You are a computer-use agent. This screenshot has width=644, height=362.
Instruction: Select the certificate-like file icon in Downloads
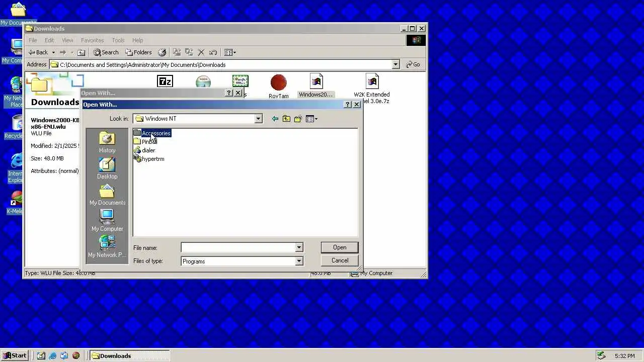click(240, 81)
